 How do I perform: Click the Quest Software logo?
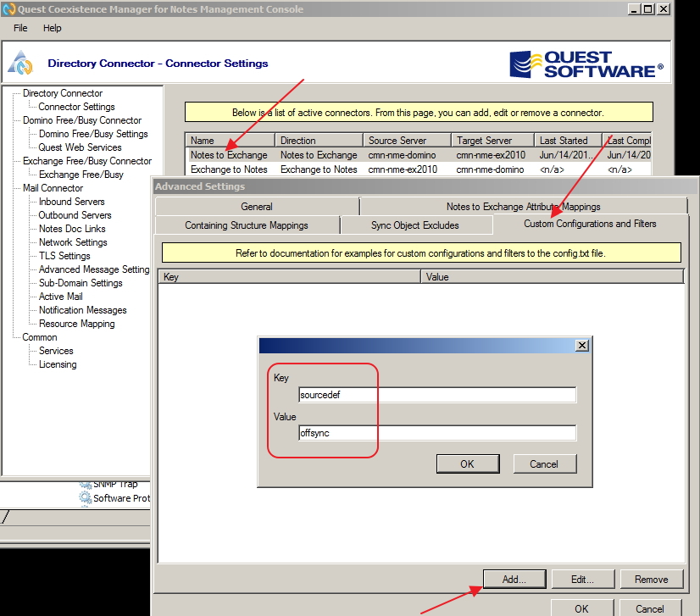coord(586,64)
